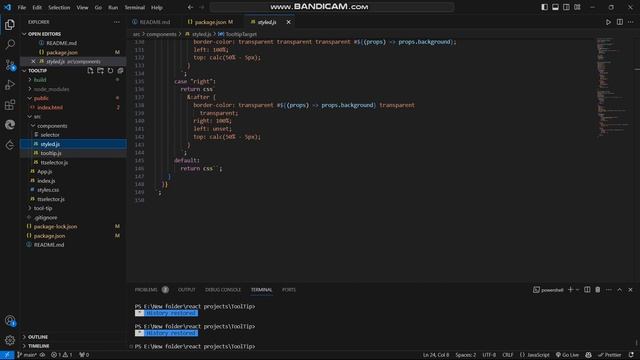This screenshot has width=640, height=360.
Task: Click the New Folder icon in TOOLTIP header
Action: click(x=100, y=71)
